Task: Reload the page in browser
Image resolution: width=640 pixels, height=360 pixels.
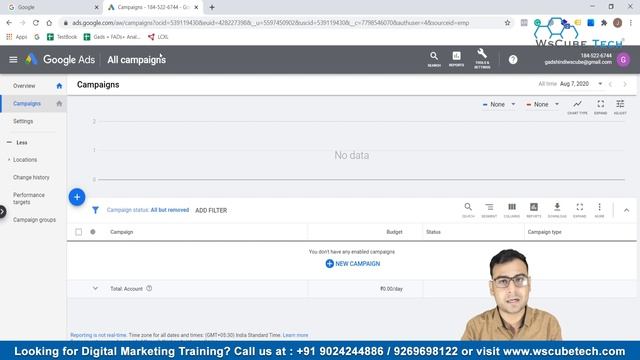Action: (36, 23)
